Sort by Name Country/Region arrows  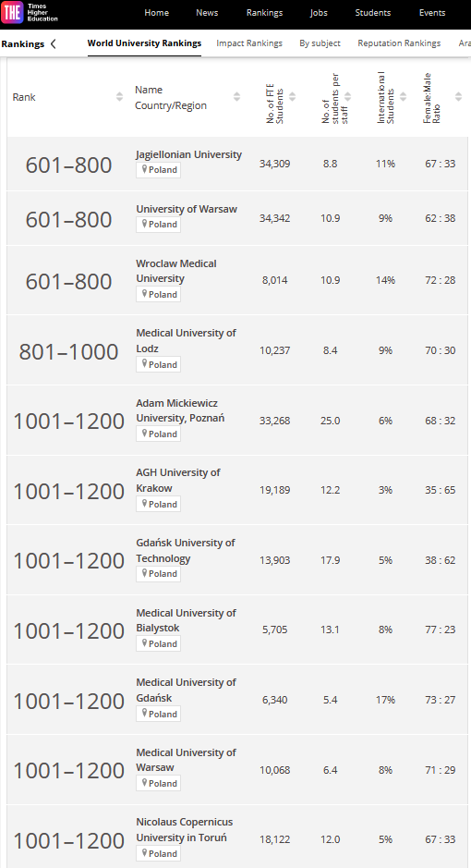click(x=236, y=97)
